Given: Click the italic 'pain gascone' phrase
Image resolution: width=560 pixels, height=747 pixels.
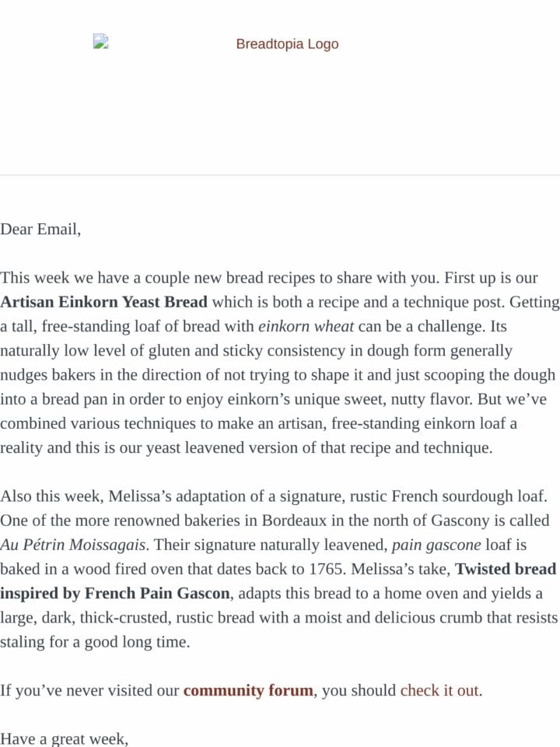Looking at the screenshot, I should tap(436, 545).
